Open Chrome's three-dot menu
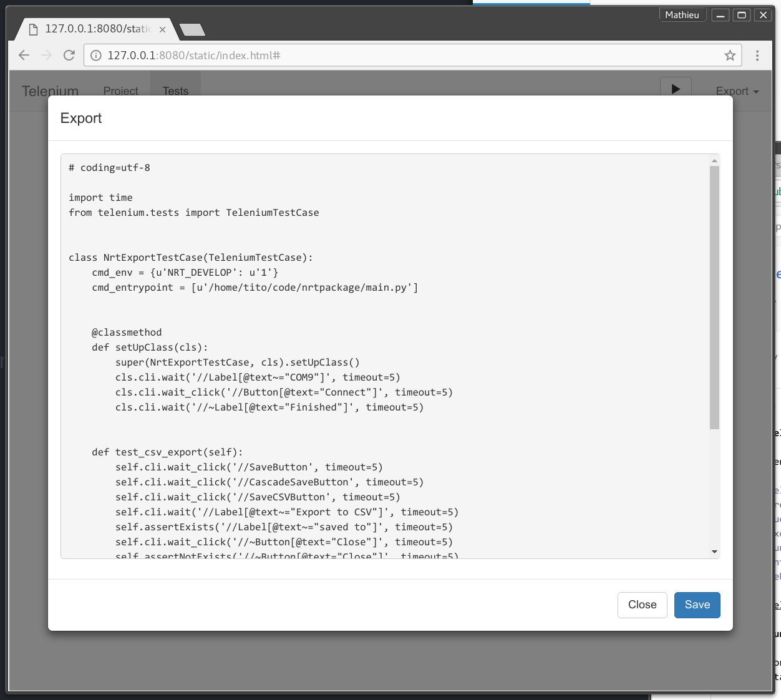Image resolution: width=781 pixels, height=700 pixels. (757, 55)
